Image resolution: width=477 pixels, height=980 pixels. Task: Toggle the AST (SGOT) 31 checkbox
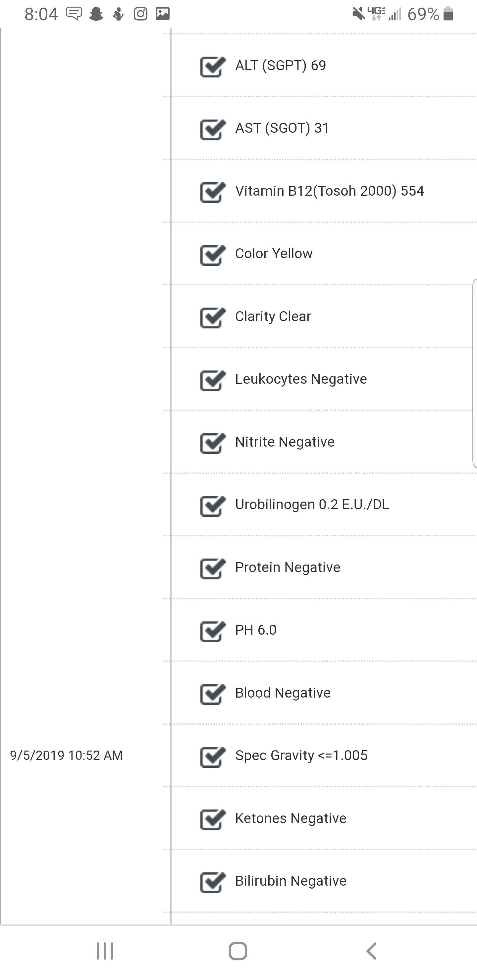click(212, 129)
